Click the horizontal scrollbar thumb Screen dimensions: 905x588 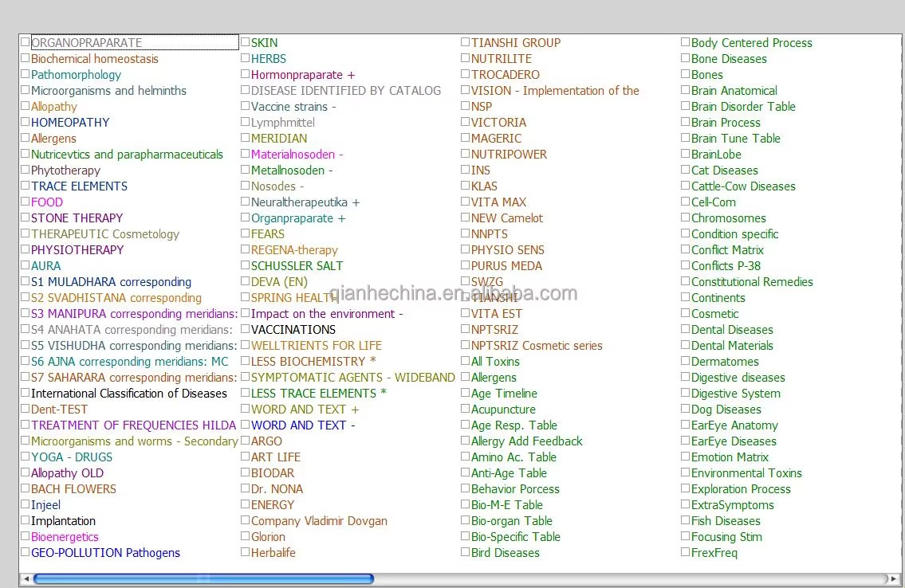[x=204, y=578]
